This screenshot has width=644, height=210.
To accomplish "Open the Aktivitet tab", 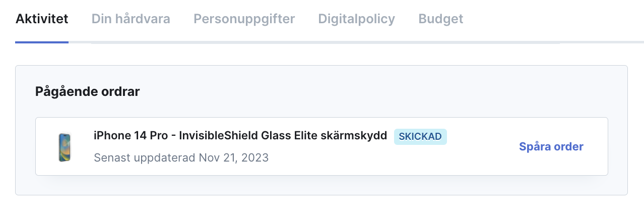I will (42, 19).
